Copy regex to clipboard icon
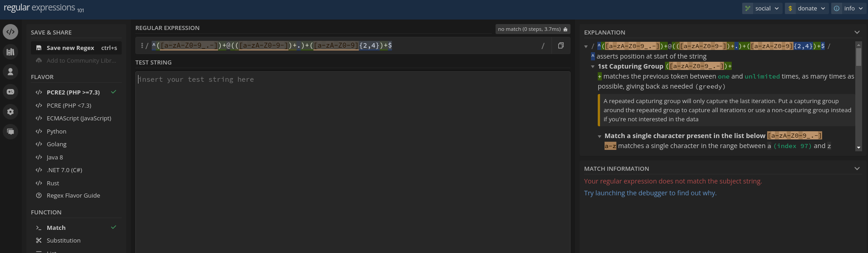The image size is (868, 253). (560, 45)
